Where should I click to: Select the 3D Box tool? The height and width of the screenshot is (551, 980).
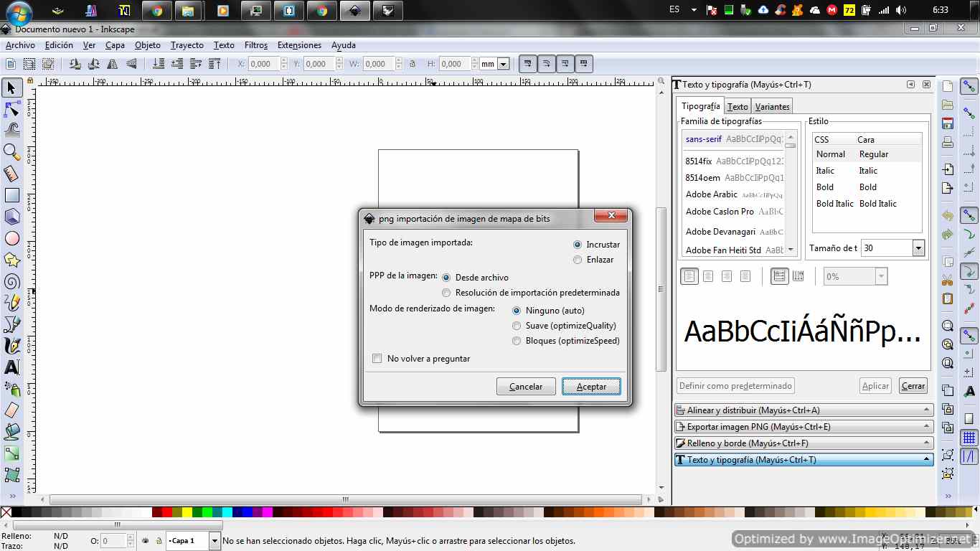[11, 217]
